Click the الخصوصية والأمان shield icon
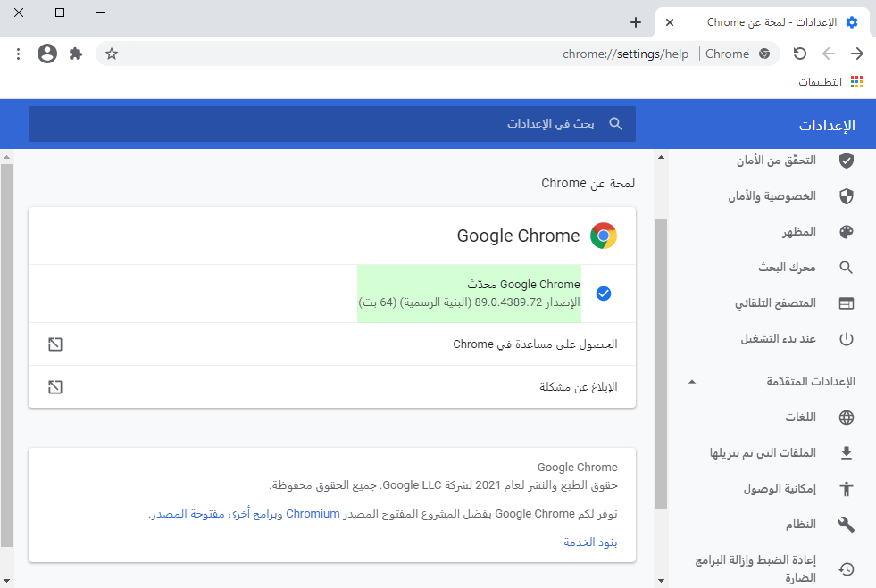The width and height of the screenshot is (876, 588). click(847, 196)
